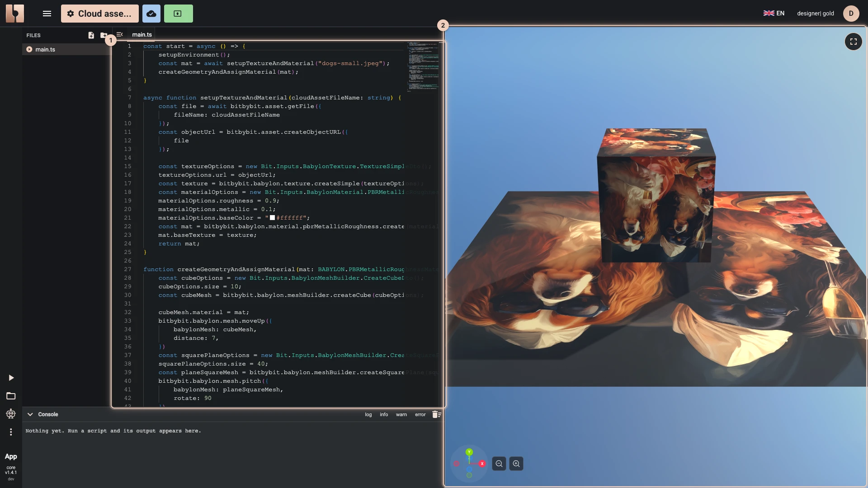Click the red X axis gizmo handle
Image resolution: width=868 pixels, height=488 pixels.
tap(482, 464)
